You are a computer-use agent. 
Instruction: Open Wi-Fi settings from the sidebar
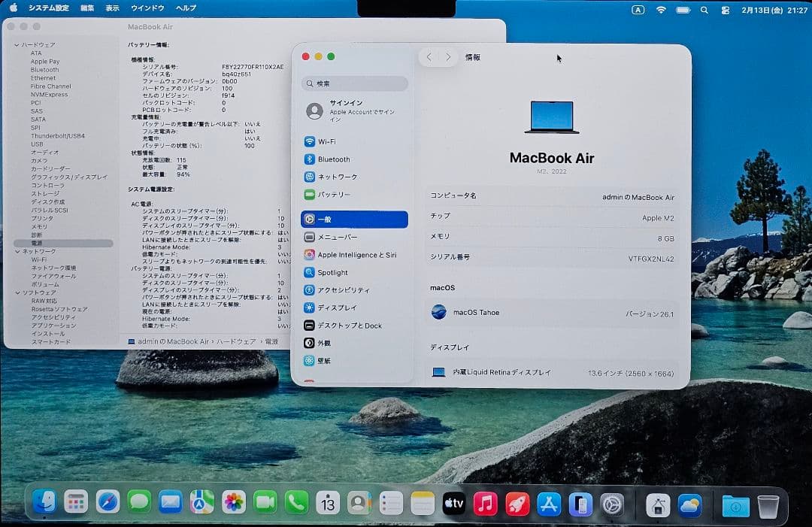pos(326,141)
